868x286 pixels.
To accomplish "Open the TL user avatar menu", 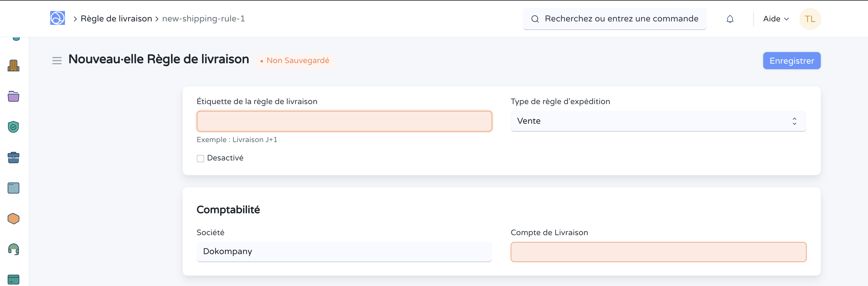I will (810, 19).
